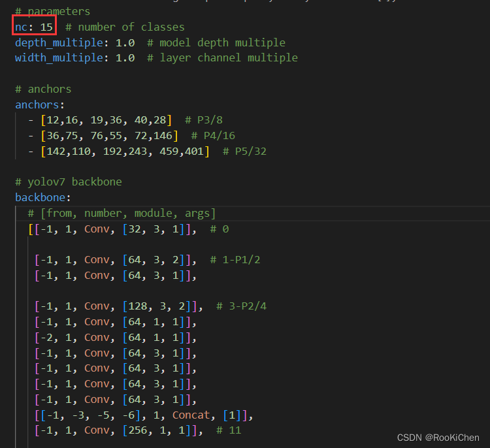Click the Conv [32, 3, 1] line
Viewport: 490px width, 448px height.
click(112, 229)
